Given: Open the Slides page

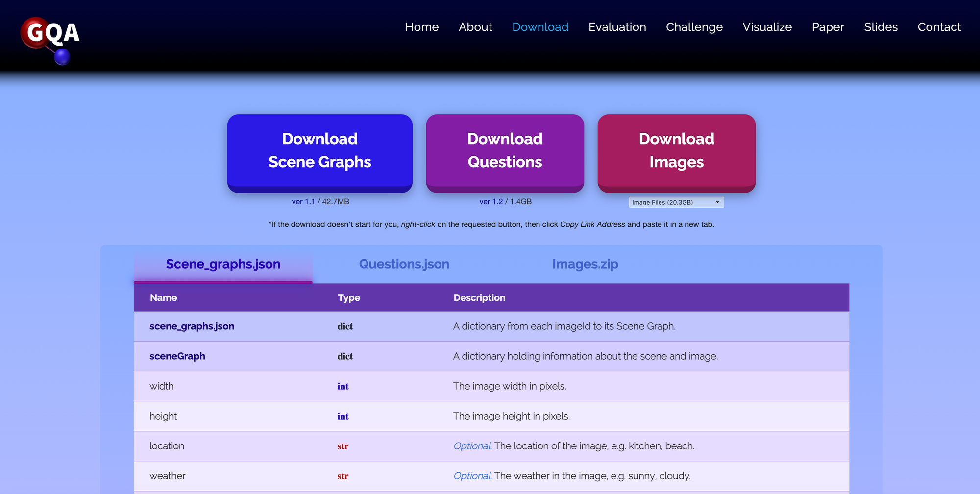Looking at the screenshot, I should click(881, 27).
